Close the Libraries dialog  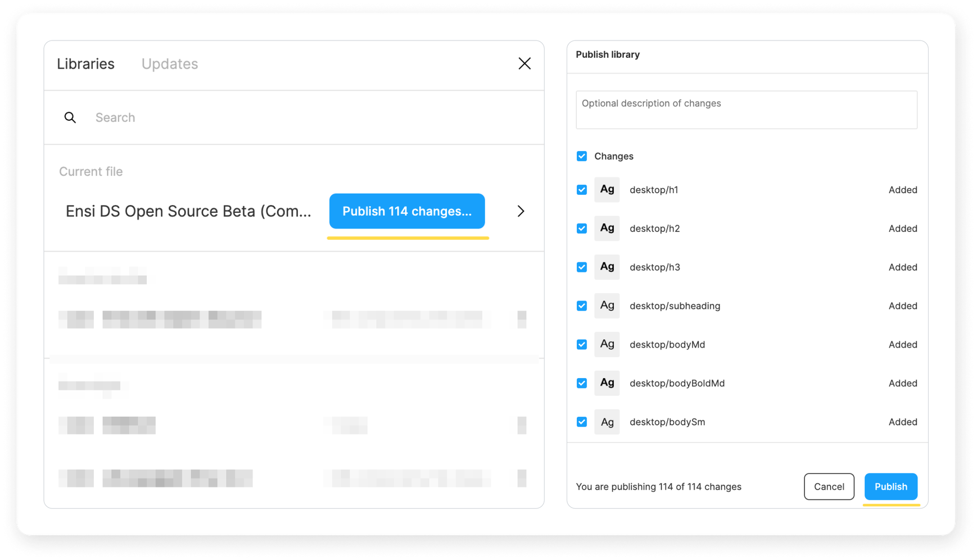pyautogui.click(x=524, y=63)
